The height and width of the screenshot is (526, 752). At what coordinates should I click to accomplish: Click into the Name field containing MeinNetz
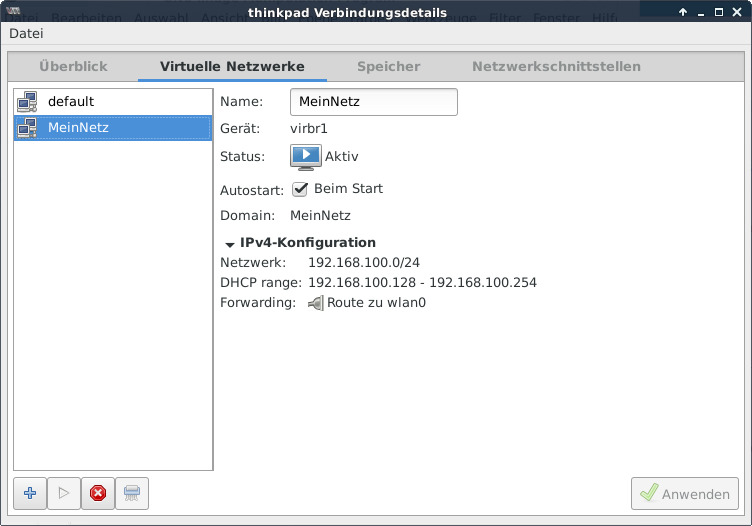coord(373,102)
